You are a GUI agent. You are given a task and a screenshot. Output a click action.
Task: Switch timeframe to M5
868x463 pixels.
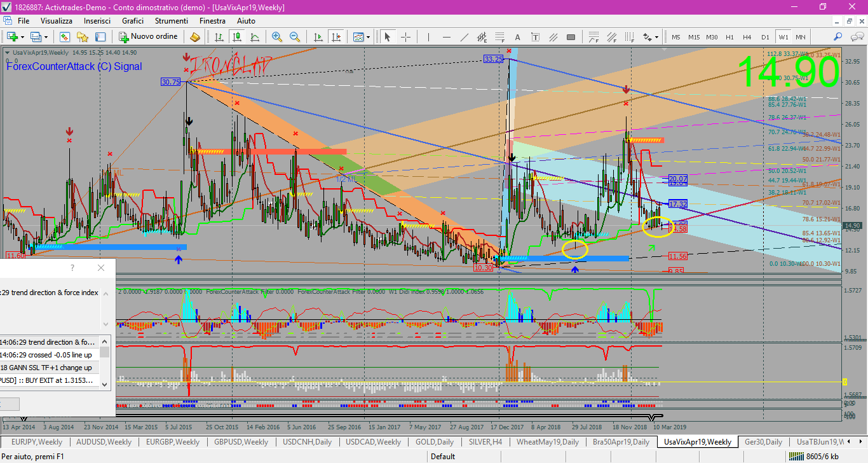click(675, 37)
